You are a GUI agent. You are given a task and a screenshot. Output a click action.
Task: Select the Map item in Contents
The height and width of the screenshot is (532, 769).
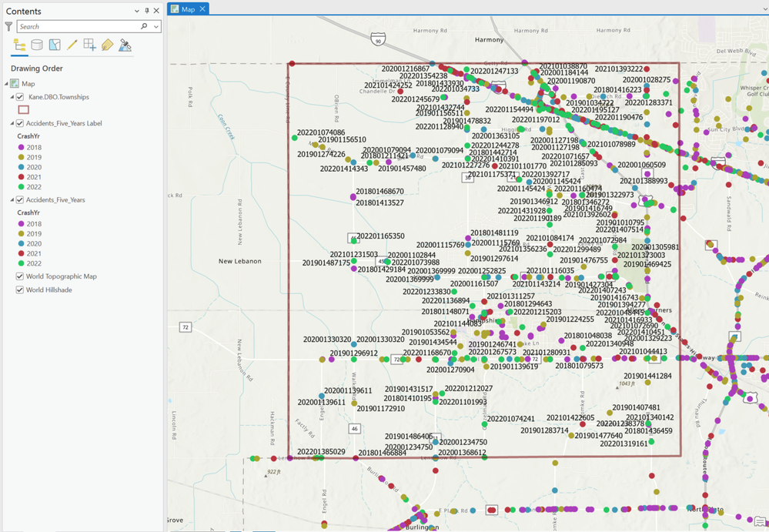[28, 84]
